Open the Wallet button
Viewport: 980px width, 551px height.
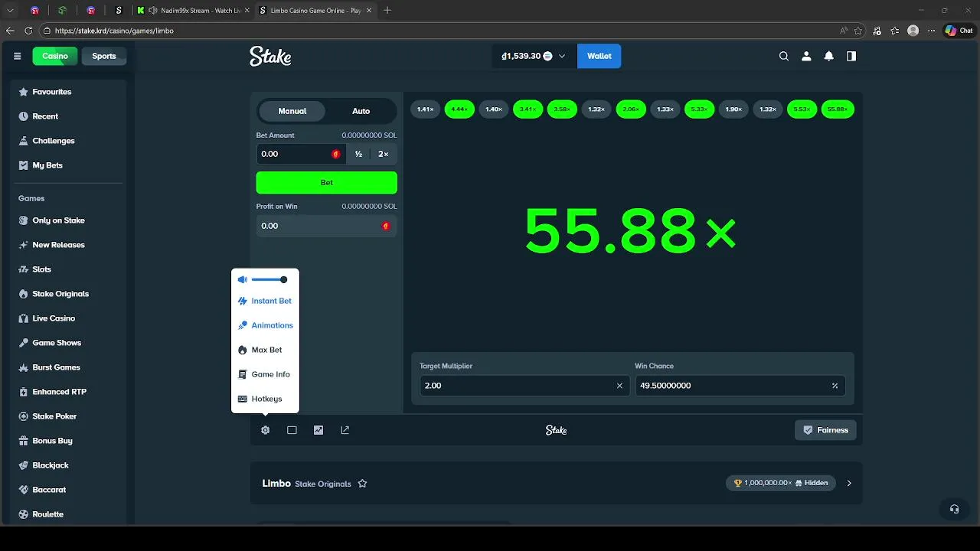(x=599, y=56)
